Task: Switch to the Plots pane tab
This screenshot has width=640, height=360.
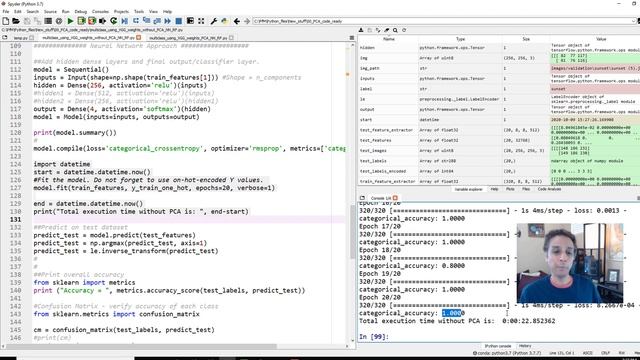Action: [x=510, y=189]
